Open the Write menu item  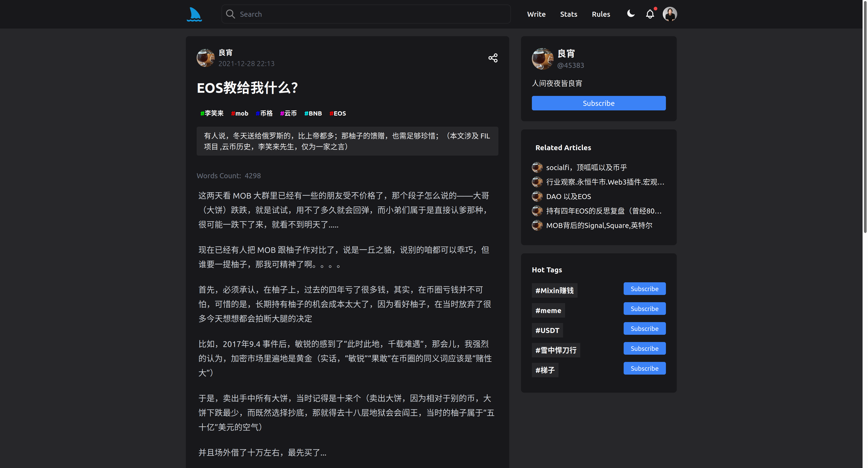tap(536, 14)
